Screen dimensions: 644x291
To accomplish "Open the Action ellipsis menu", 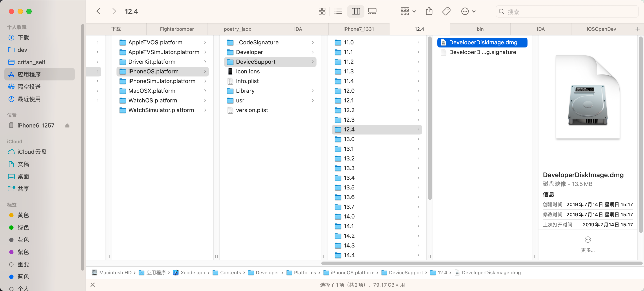I will [x=468, y=11].
